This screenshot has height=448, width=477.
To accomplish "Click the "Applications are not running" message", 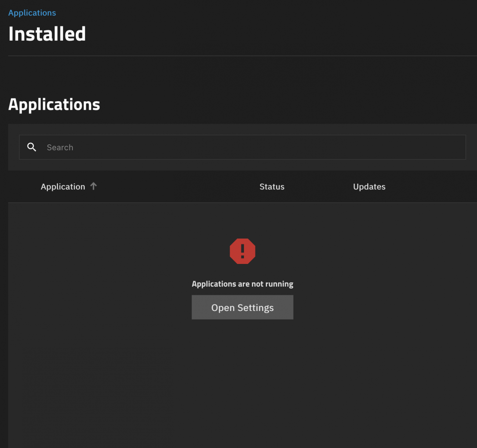I will pyautogui.click(x=242, y=284).
